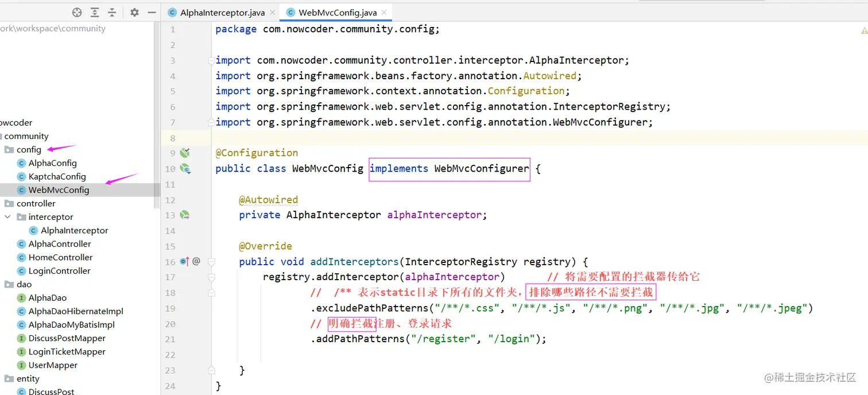Click the package declaration on line 1
868x395 pixels.
(327, 29)
